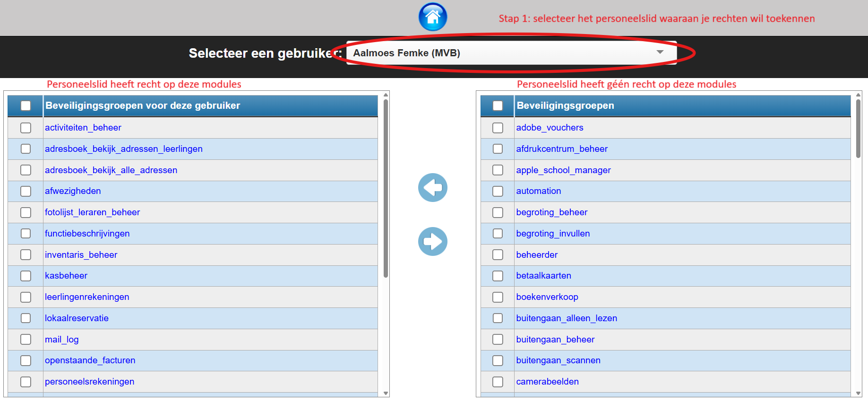Click the blue home icon
This screenshot has width=868, height=403.
coord(432,17)
